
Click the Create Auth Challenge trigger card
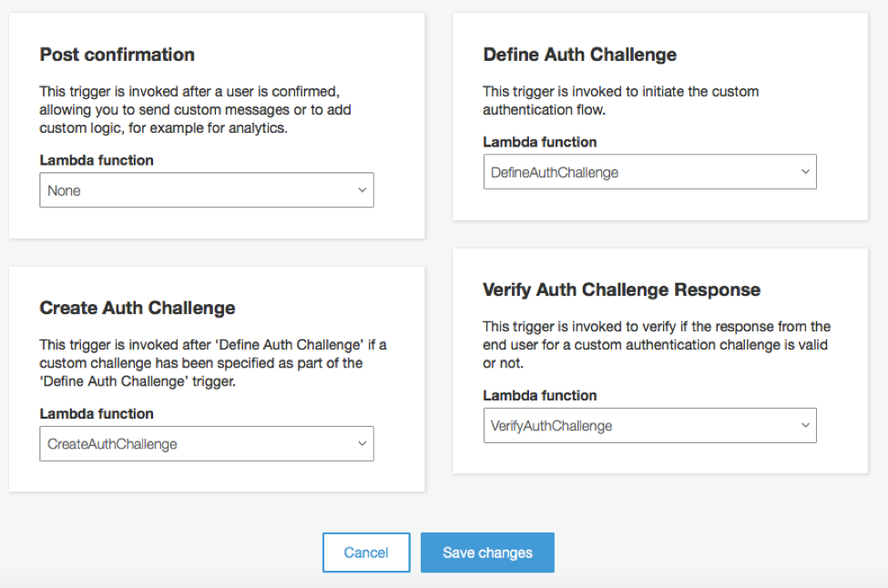(x=216, y=379)
